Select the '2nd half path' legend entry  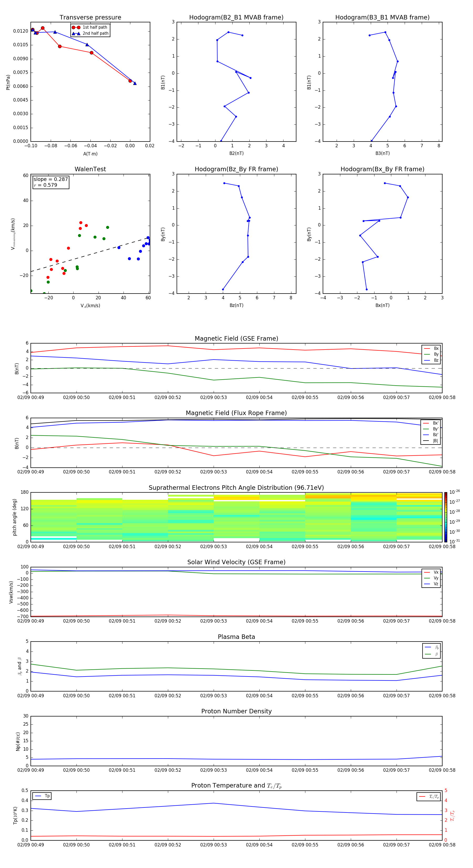coord(90,33)
